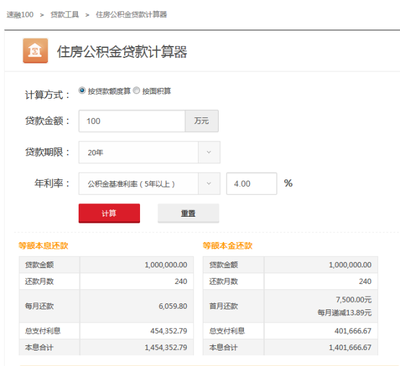Select 按贷款额度算 radio button
The height and width of the screenshot is (366, 400).
point(82,90)
